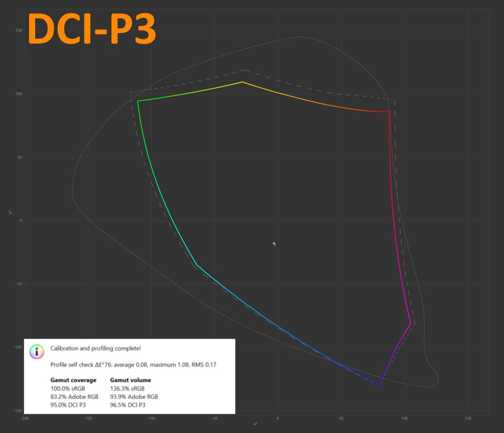Select the '93.9% Adobe RGB' volume value

134,397
